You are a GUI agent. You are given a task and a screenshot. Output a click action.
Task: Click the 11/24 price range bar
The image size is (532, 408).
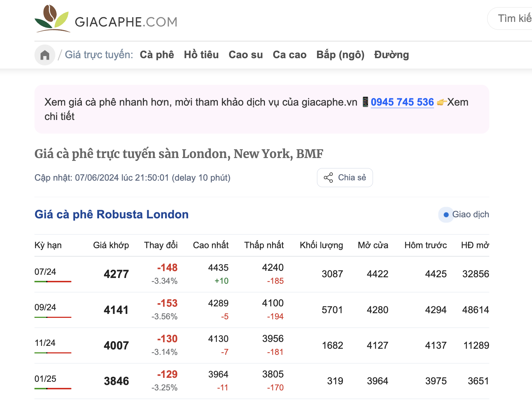tap(53, 353)
